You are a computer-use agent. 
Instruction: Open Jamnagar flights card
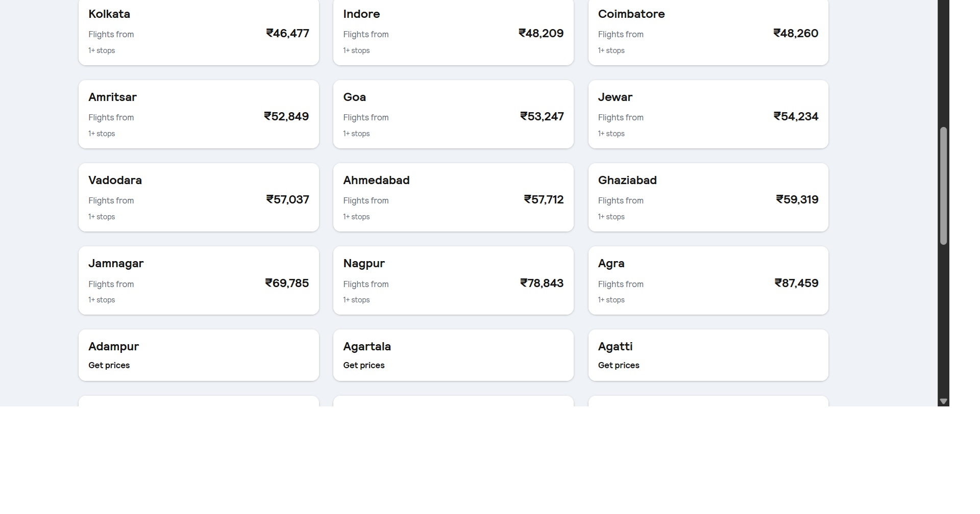pos(199,280)
